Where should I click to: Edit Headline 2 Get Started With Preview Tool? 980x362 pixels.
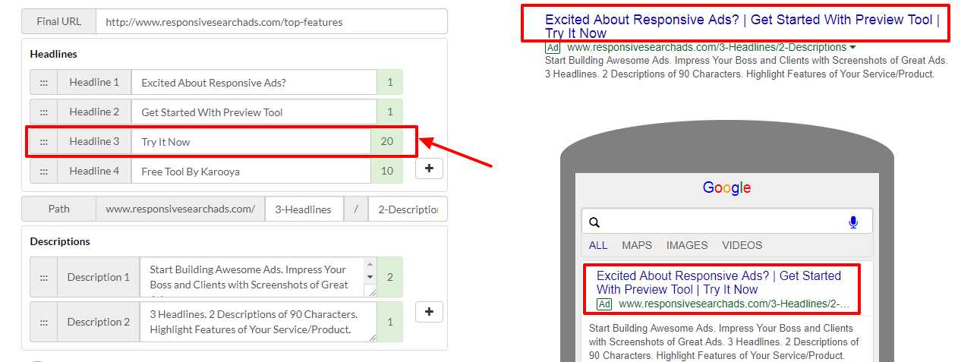point(254,112)
